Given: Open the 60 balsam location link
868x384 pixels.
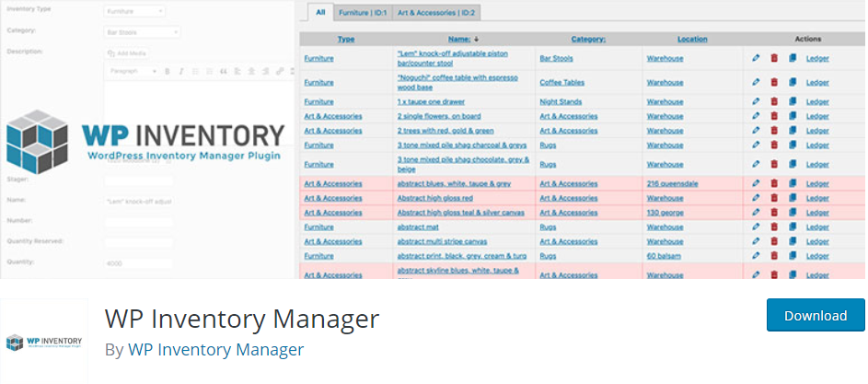Looking at the screenshot, I should pyautogui.click(x=664, y=256).
